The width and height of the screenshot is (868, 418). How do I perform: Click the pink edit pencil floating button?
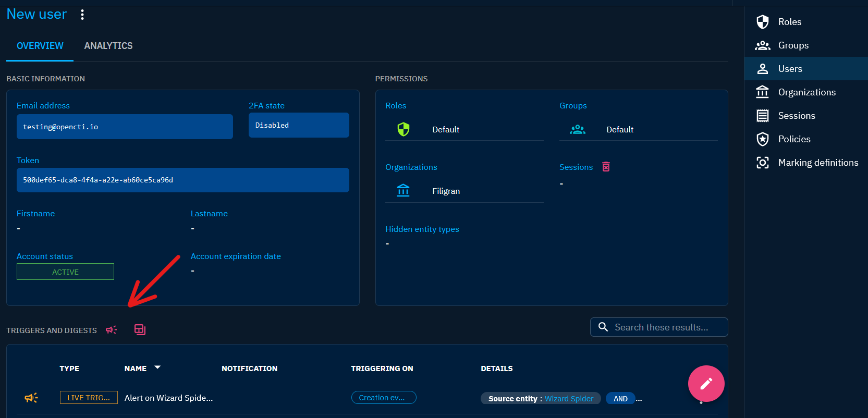706,384
